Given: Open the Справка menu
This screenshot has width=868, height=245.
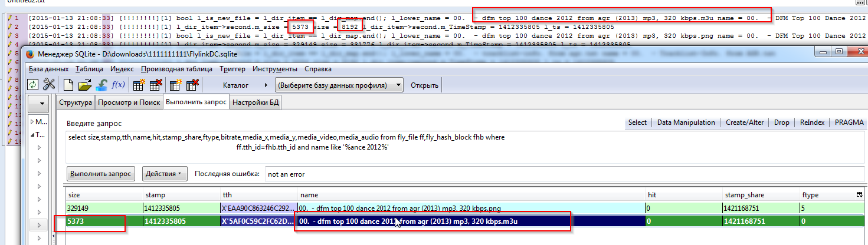Looking at the screenshot, I should coord(318,69).
